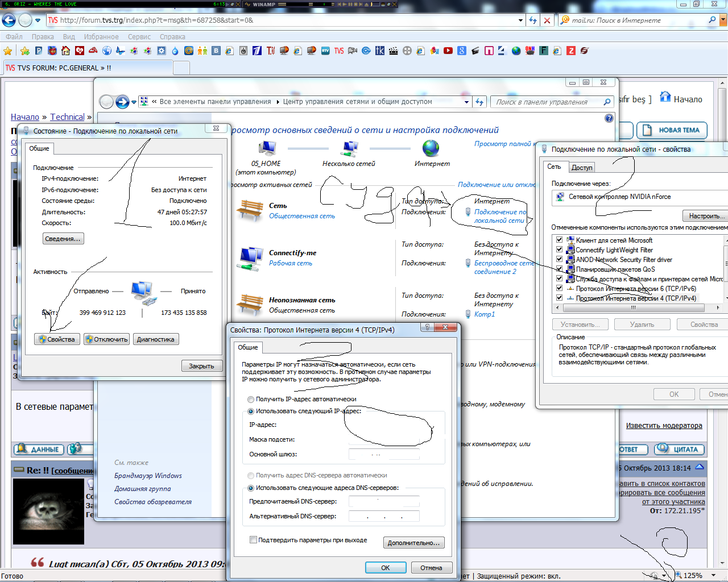Click the YouTube bookmark in favorites bar
Screen dimensions: 728x582
(x=448, y=51)
